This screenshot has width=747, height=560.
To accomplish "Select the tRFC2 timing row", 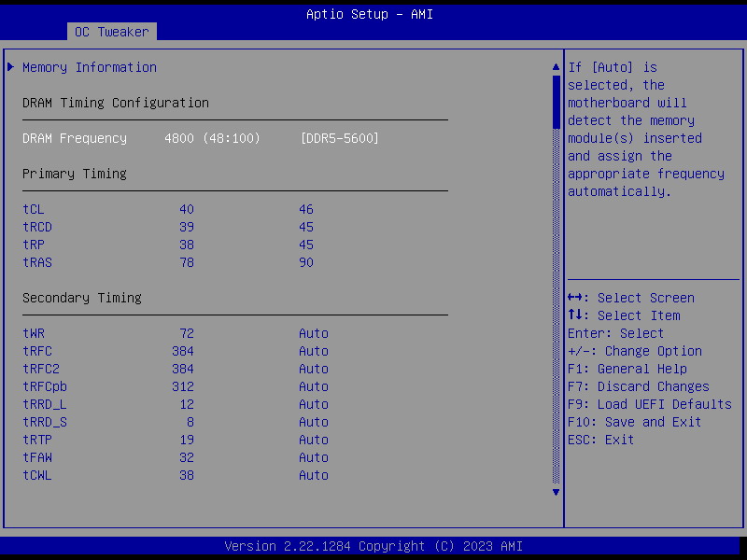I will [x=176, y=369].
